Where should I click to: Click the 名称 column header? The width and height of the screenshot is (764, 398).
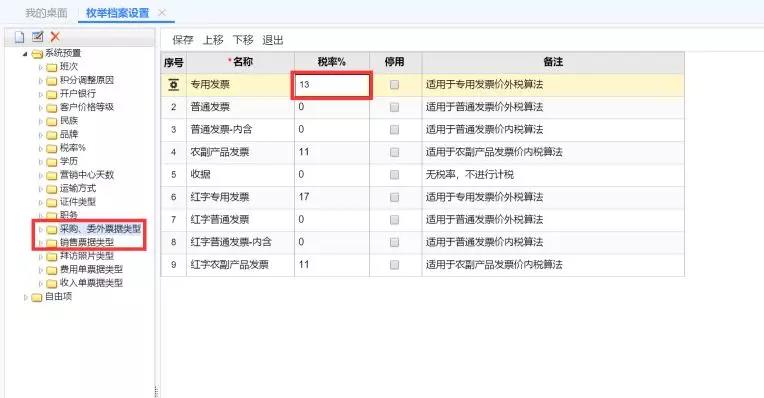(240, 62)
